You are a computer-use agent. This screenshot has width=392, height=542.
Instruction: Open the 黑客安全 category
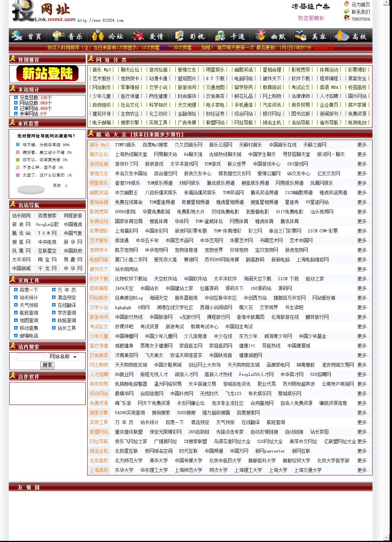click(357, 78)
